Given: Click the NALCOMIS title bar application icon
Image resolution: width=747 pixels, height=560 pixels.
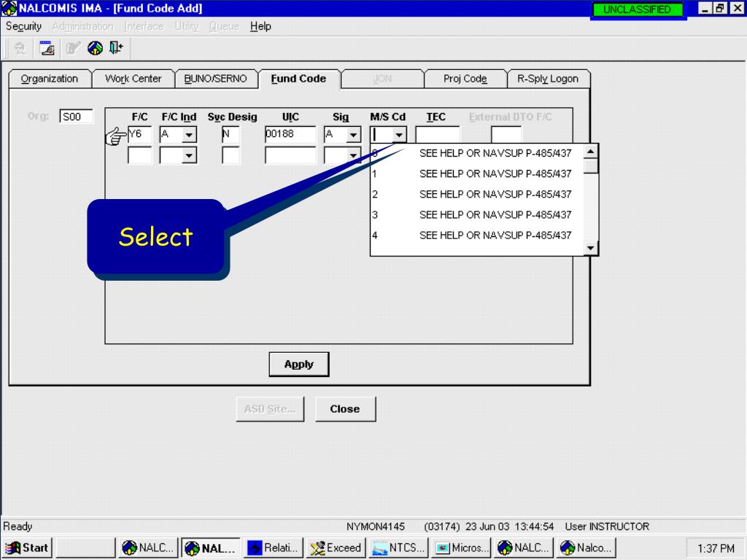Looking at the screenshot, I should click(9, 8).
